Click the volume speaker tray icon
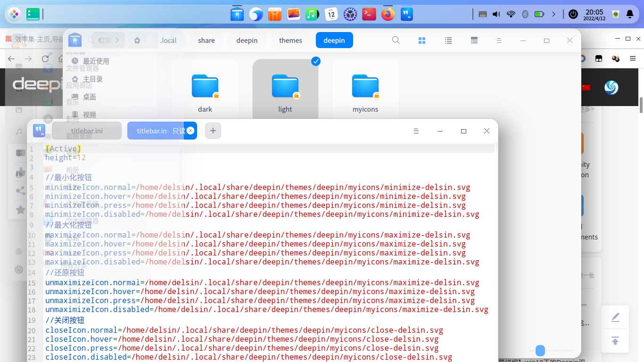 [x=496, y=14]
